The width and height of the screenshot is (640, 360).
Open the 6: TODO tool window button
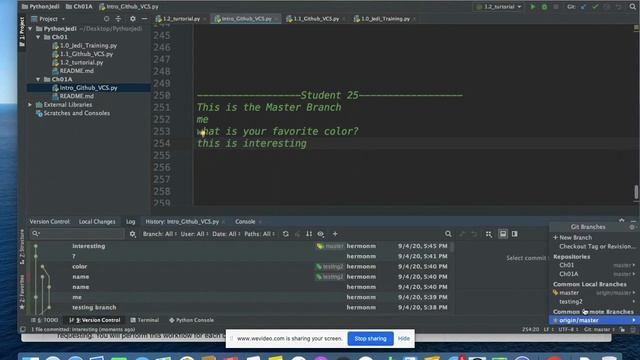pyautogui.click(x=45, y=320)
